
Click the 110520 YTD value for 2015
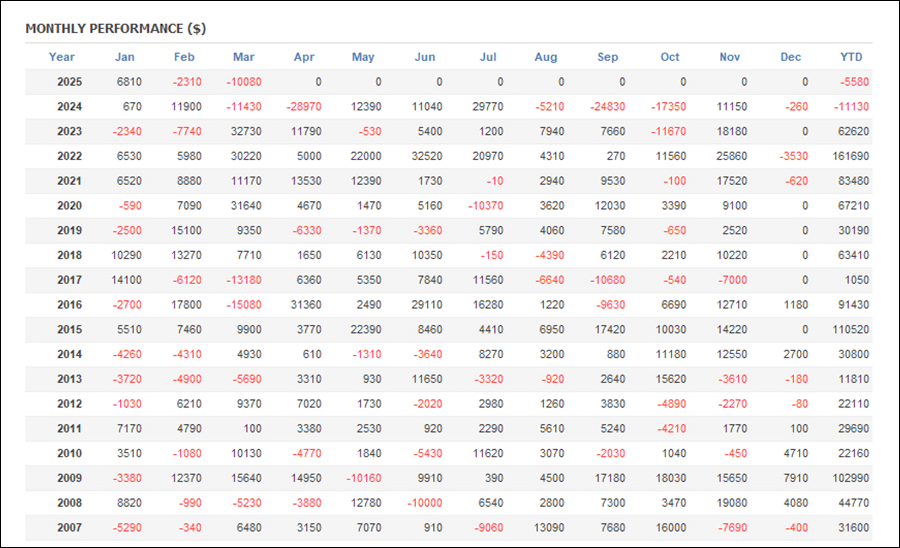[x=851, y=329]
